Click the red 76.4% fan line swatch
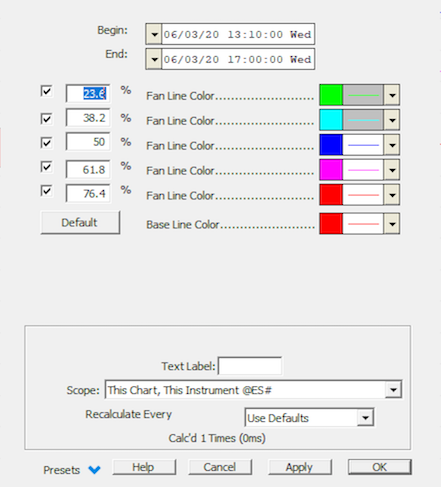The image size is (441, 487). click(331, 195)
